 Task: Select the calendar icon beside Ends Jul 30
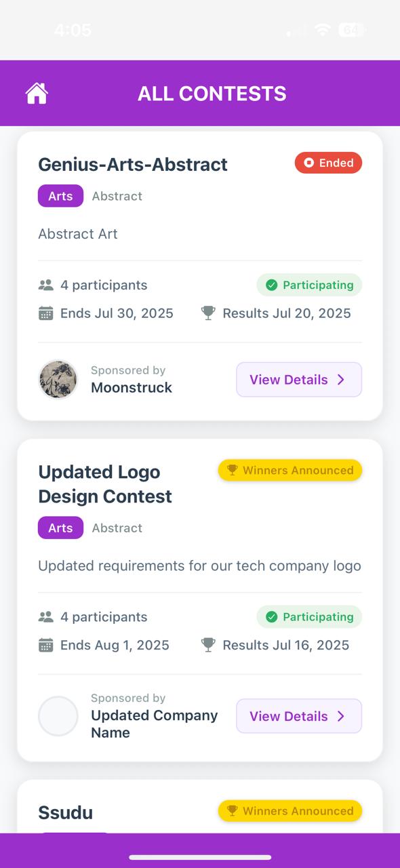pyautogui.click(x=45, y=313)
